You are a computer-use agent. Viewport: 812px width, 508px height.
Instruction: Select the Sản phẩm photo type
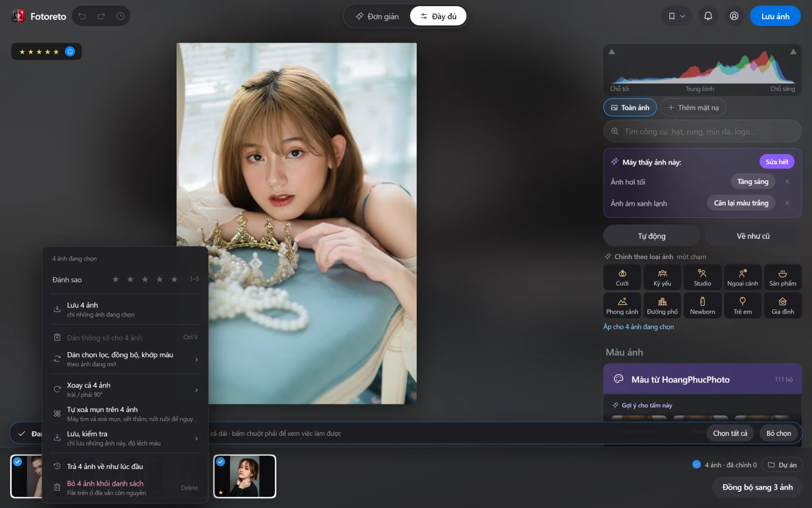[x=783, y=277]
